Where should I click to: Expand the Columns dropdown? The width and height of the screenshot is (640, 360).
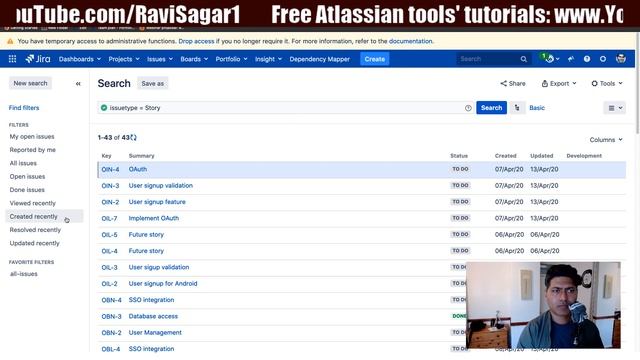(606, 140)
